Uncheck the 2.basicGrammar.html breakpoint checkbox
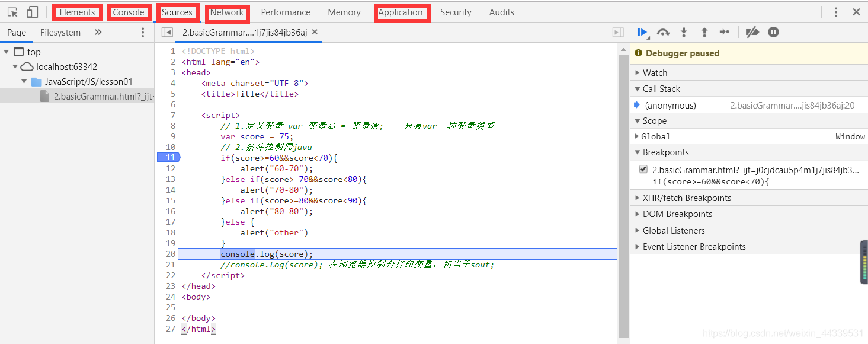Image resolution: width=868 pixels, height=344 pixels. pyautogui.click(x=643, y=170)
